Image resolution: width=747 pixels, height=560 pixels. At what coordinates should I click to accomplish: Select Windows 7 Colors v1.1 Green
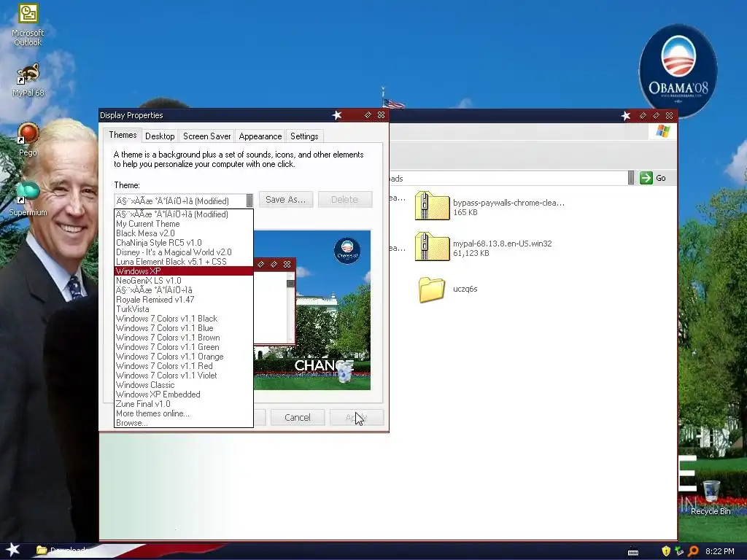tap(184, 347)
